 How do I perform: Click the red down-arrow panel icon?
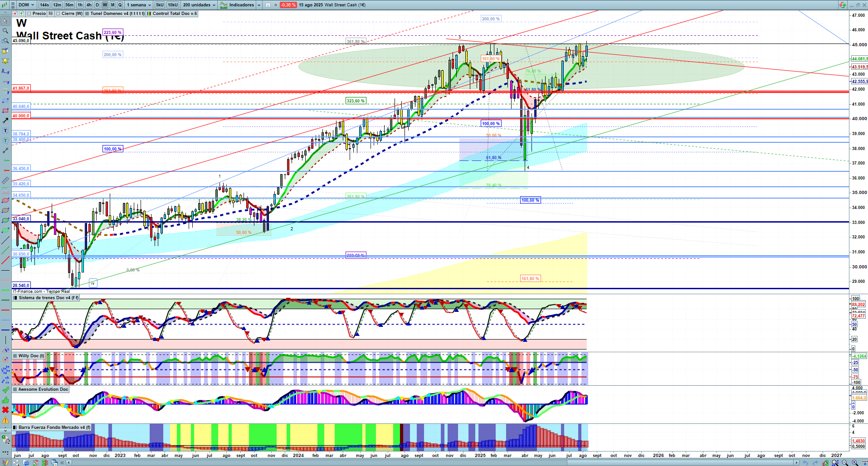pos(15,14)
